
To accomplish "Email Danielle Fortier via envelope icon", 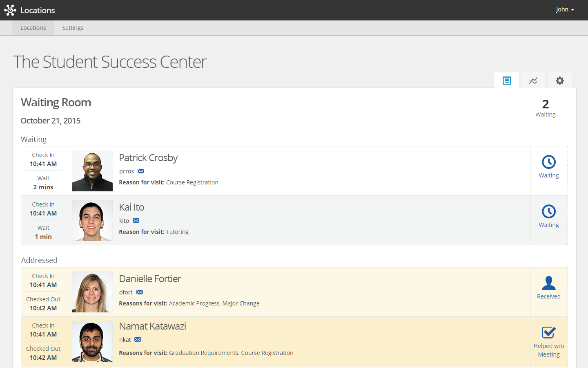I will (x=140, y=292).
